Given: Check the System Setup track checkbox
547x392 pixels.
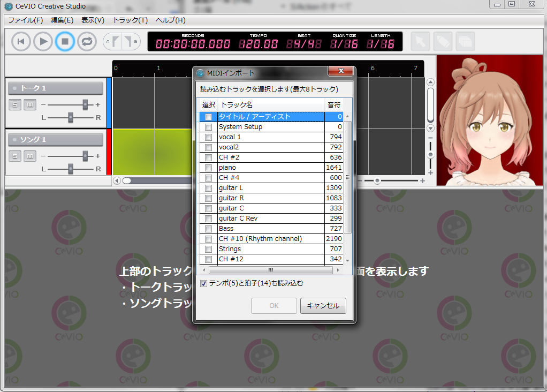Looking at the screenshot, I should [x=208, y=127].
